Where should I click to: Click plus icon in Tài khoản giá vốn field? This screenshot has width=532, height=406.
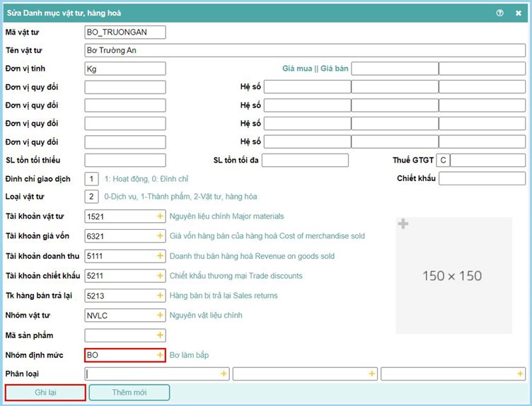pos(160,236)
